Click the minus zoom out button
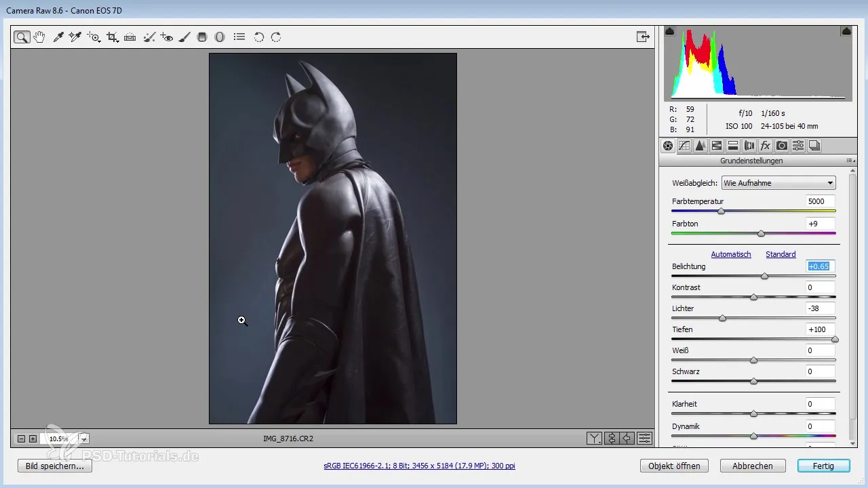868x488 pixels. click(21, 439)
